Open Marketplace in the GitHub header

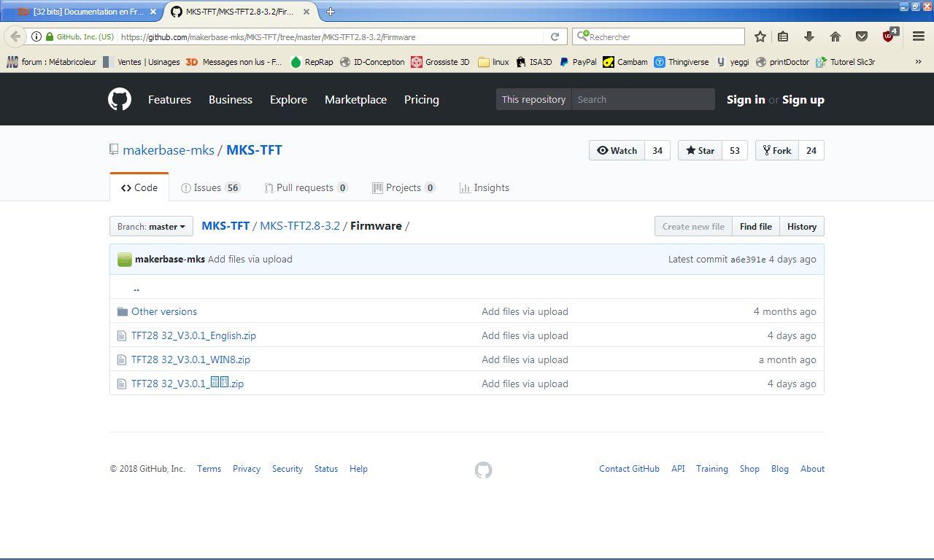(355, 99)
